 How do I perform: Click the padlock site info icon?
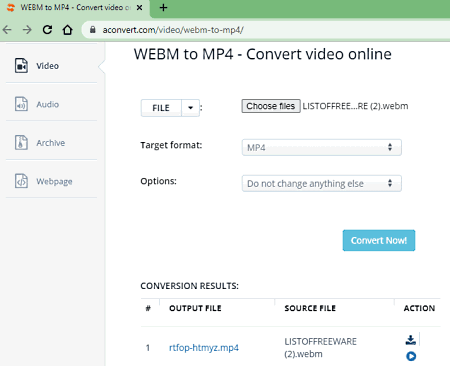click(x=93, y=30)
